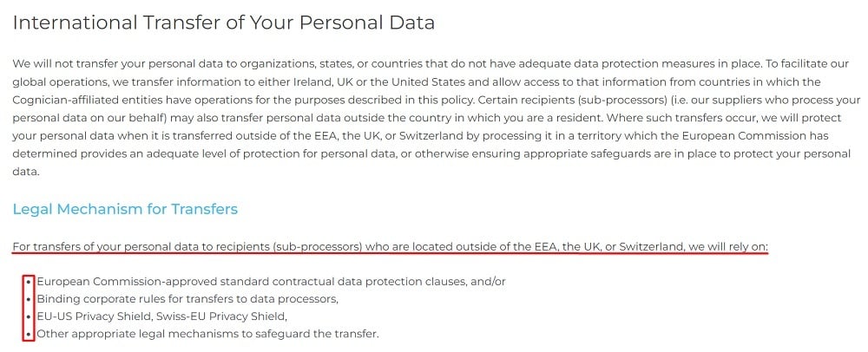Select the "Binding corporate rules for transfers" list item
The width and height of the screenshot is (868, 352).
click(187, 299)
